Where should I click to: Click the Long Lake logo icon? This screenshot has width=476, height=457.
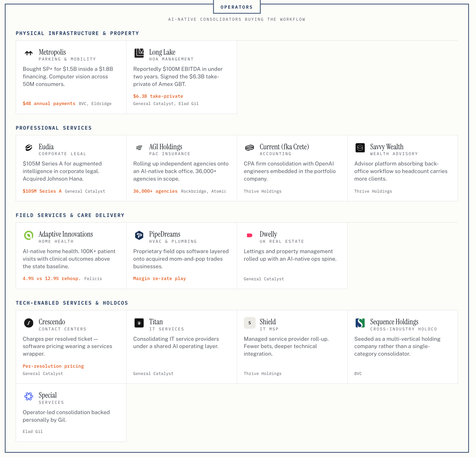[139, 53]
